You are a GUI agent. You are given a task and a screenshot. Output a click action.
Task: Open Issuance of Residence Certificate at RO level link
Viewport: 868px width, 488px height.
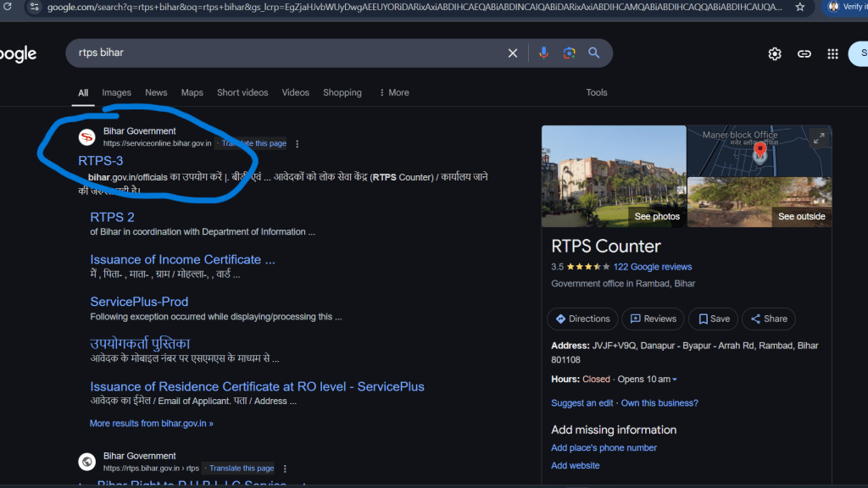click(258, 386)
